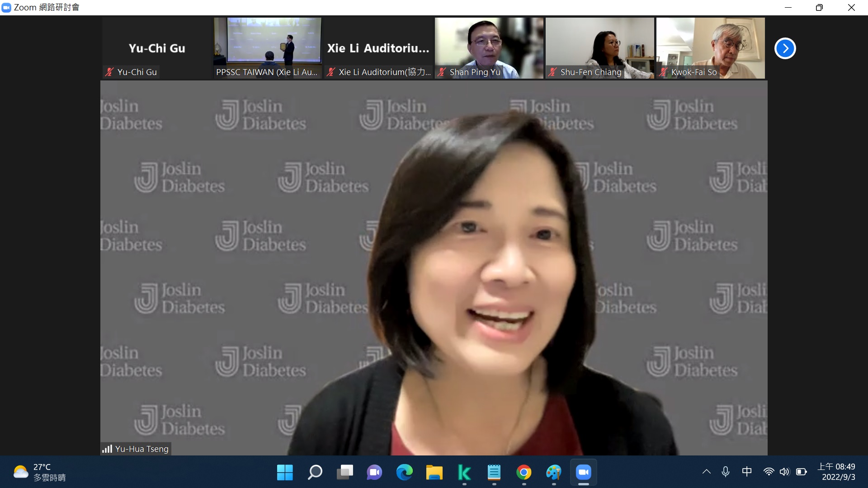Screen dimensions: 868x488
Task: Launch Microsoft Edge from taskbar
Action: coord(404,473)
